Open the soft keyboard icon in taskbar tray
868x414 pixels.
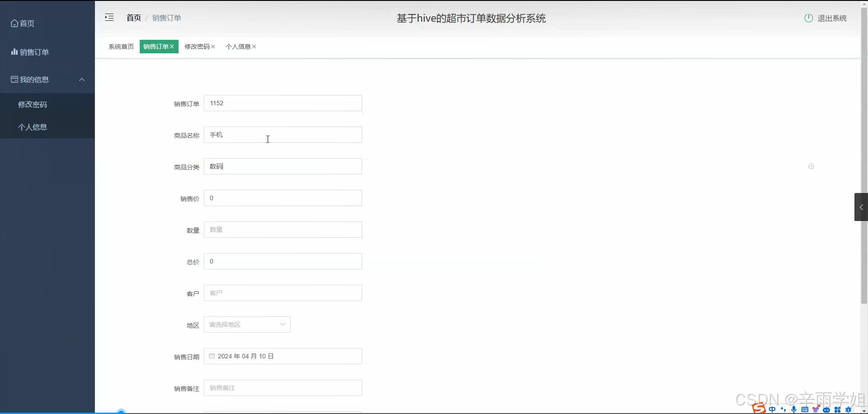[x=805, y=409]
